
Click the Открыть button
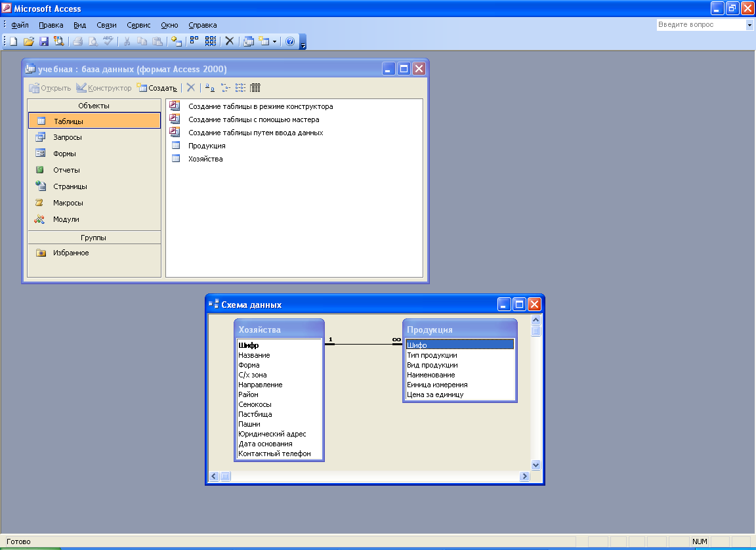pyautogui.click(x=50, y=88)
